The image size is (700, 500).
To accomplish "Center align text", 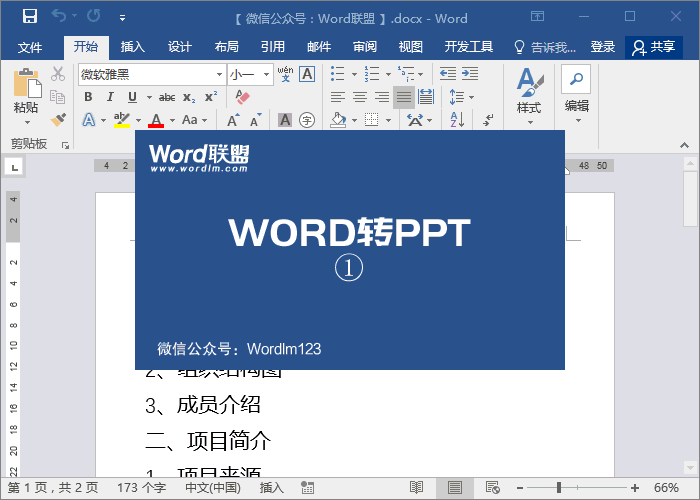I will point(360,97).
